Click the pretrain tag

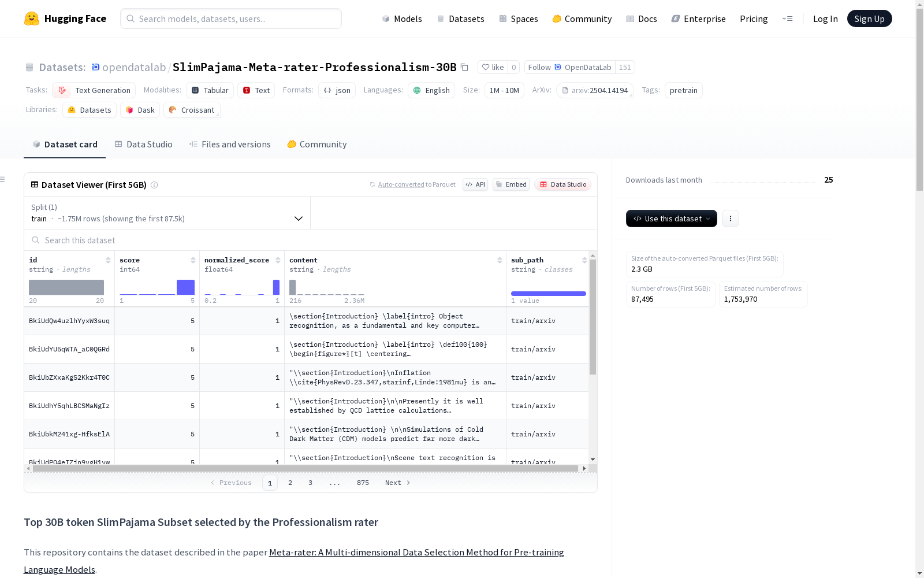click(684, 90)
